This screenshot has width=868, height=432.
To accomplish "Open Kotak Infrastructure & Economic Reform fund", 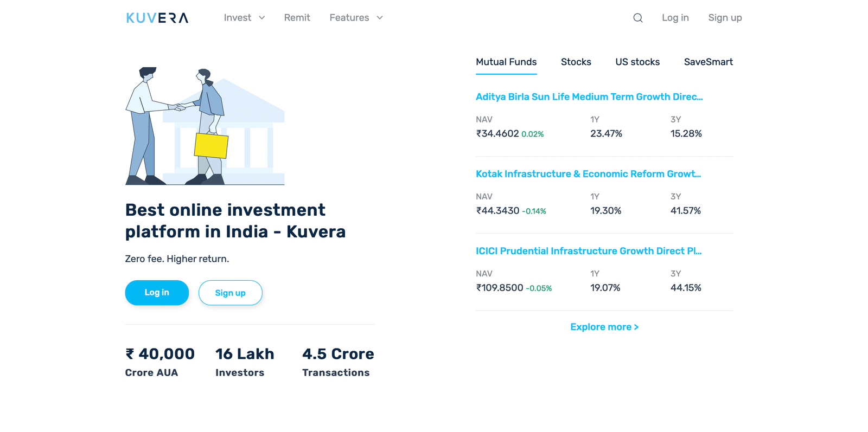I will [x=589, y=174].
